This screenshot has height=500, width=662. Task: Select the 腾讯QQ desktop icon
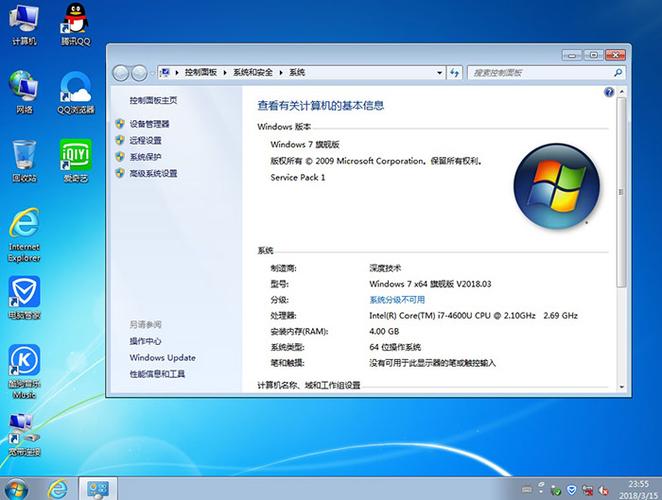[75, 24]
